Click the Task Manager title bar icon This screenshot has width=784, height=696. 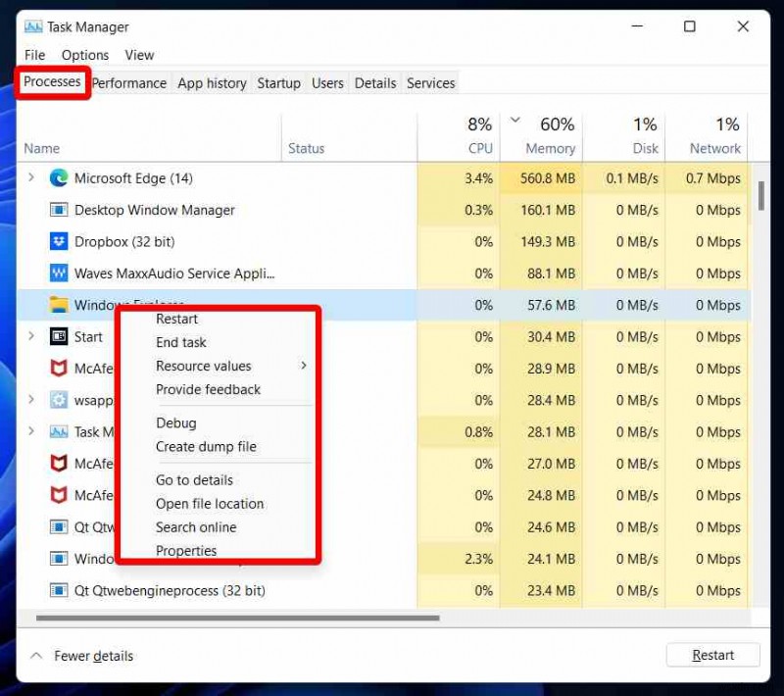(x=33, y=26)
